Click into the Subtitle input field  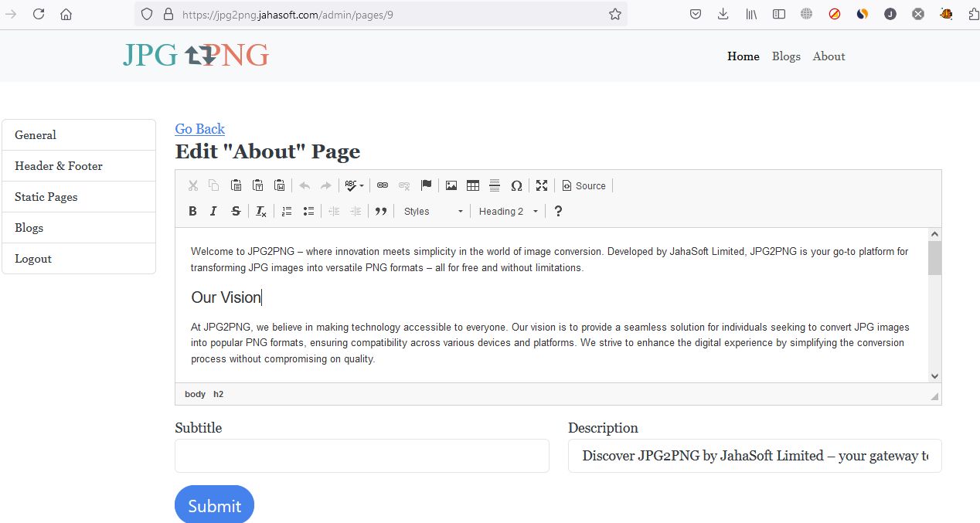point(362,456)
